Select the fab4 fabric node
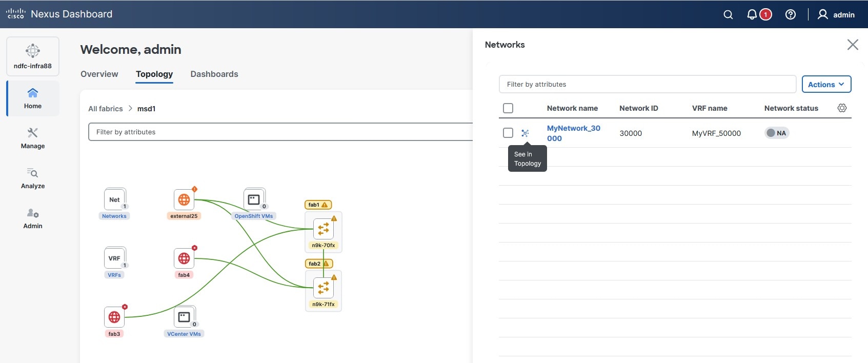The height and width of the screenshot is (363, 868). (184, 258)
